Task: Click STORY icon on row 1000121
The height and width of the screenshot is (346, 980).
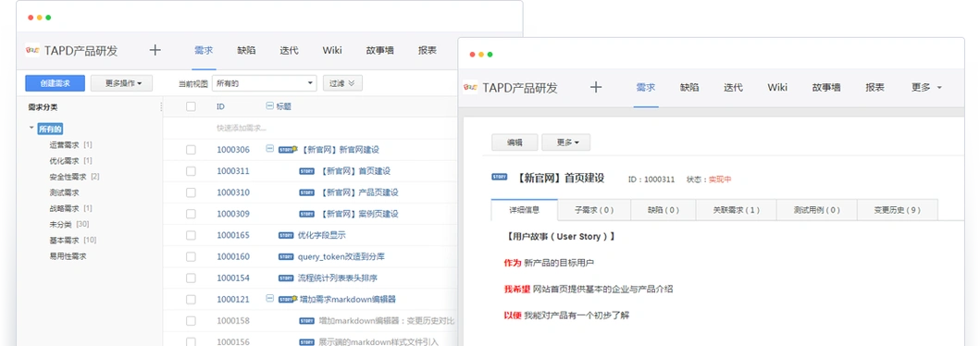Action: point(287,299)
